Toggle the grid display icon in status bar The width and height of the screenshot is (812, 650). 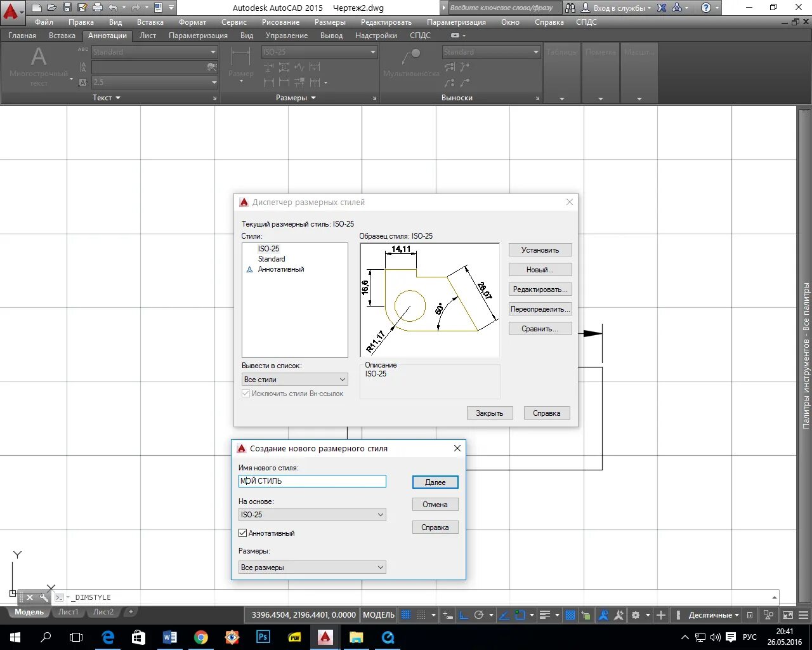point(406,614)
